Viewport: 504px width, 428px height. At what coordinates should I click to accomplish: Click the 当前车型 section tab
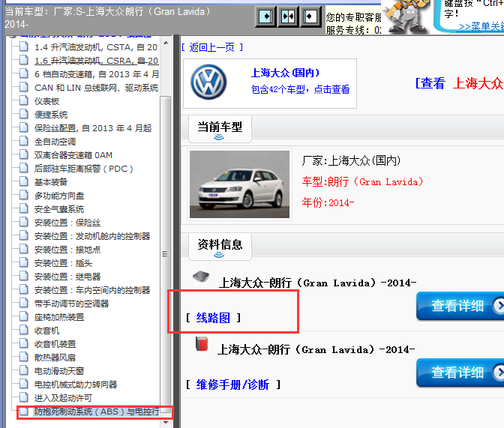click(x=220, y=128)
